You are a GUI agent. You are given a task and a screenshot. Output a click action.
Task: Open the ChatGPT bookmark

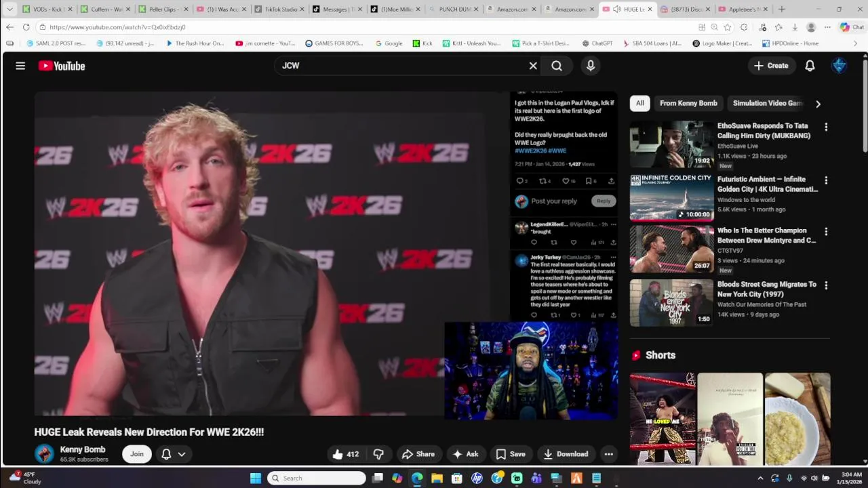point(597,43)
